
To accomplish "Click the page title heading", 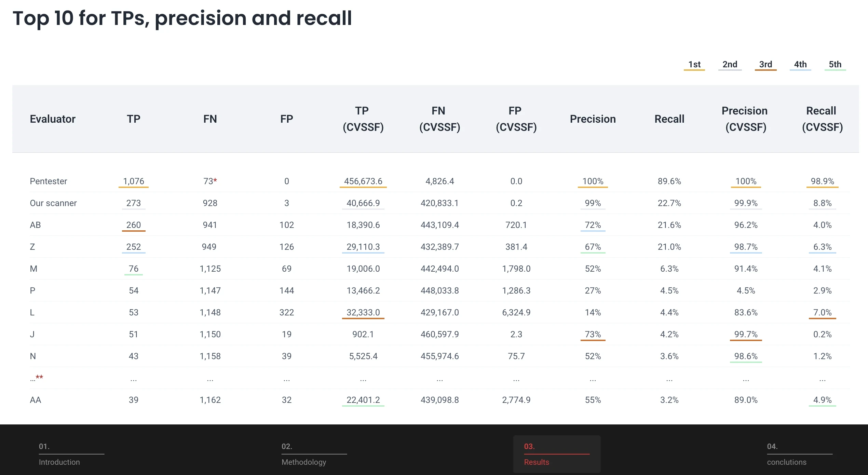I will tap(182, 18).
